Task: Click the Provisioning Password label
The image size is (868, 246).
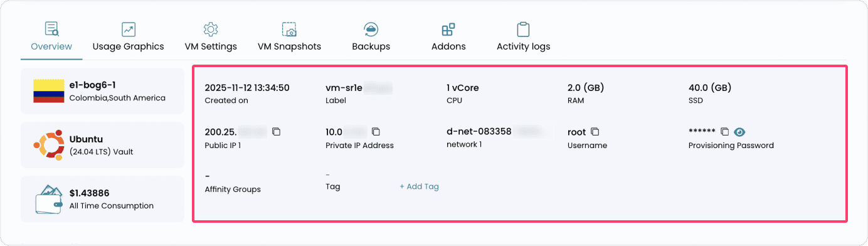Action: (x=731, y=146)
